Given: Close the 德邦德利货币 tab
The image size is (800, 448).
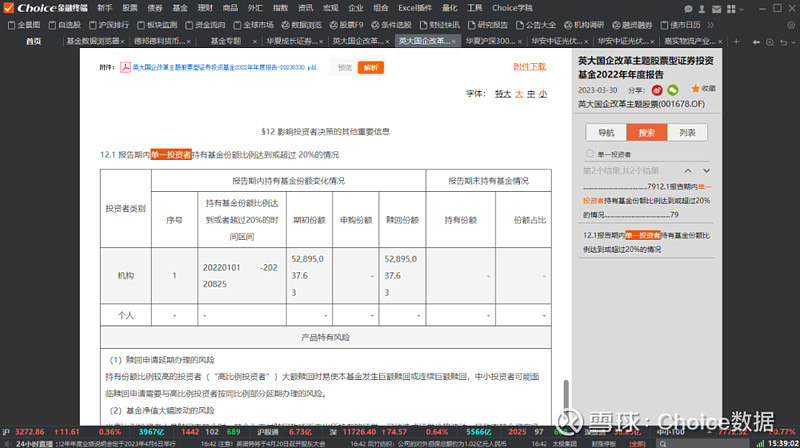Looking at the screenshot, I should click(189, 42).
